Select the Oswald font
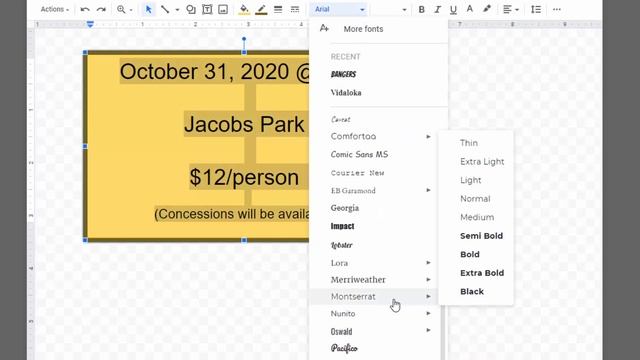 [341, 331]
